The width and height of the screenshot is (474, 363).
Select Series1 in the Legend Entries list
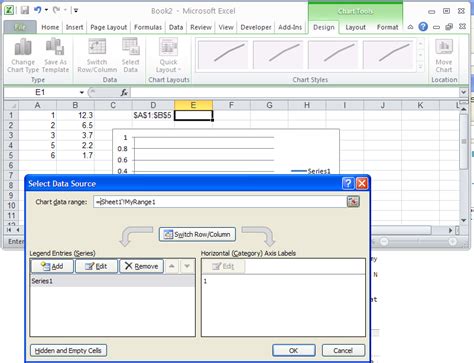coord(112,281)
